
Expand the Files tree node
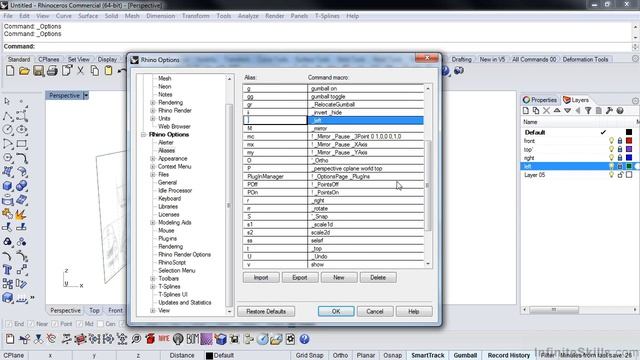click(x=153, y=174)
